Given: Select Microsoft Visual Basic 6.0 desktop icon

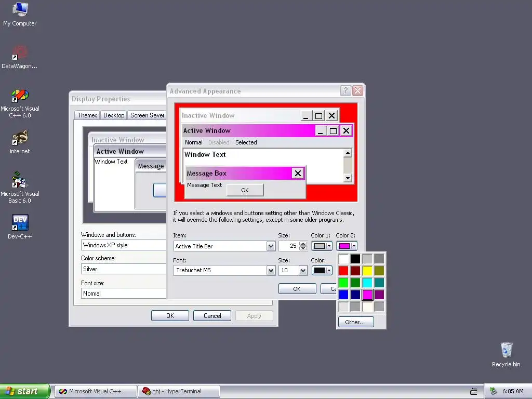Looking at the screenshot, I should (x=20, y=188).
